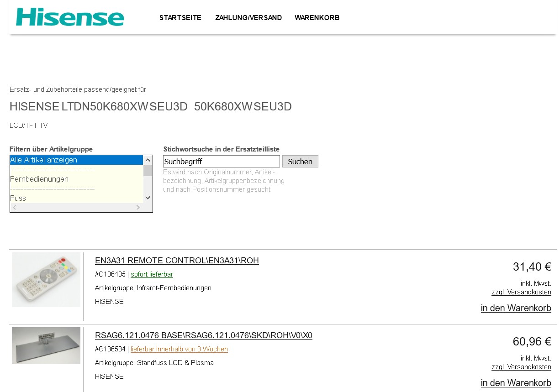Go to ZAHLUNG/VERSAND page
Viewport: 560px width, 392px height.
[248, 18]
